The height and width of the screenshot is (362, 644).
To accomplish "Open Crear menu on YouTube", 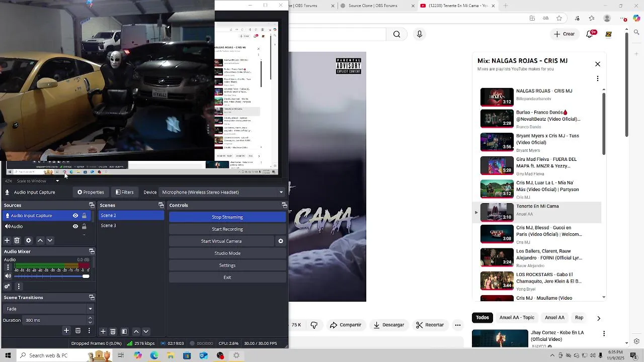I will pyautogui.click(x=563, y=34).
